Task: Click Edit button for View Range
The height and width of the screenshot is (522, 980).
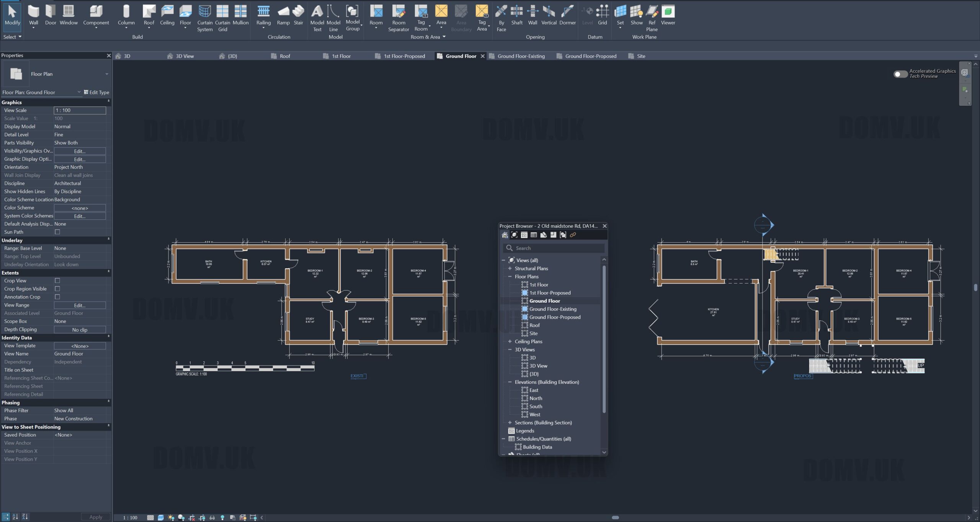Action: coord(80,305)
